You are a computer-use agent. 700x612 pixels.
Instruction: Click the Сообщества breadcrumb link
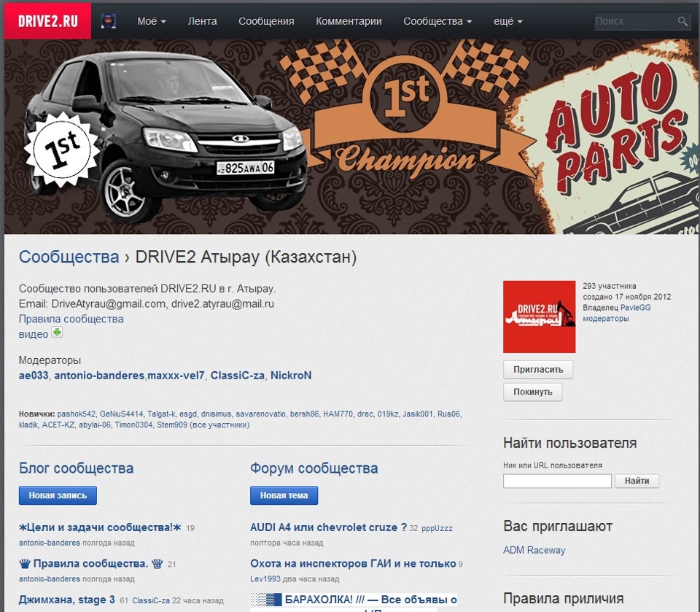pos(69,257)
